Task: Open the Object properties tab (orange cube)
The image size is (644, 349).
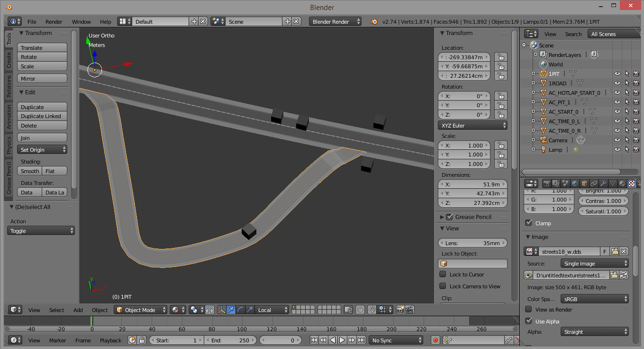Action: click(584, 184)
